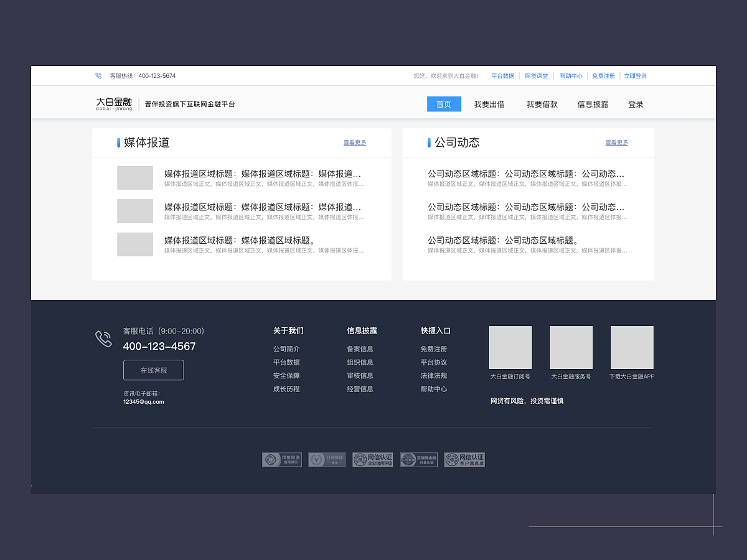Click the 行业验证 verification badge

[326, 459]
